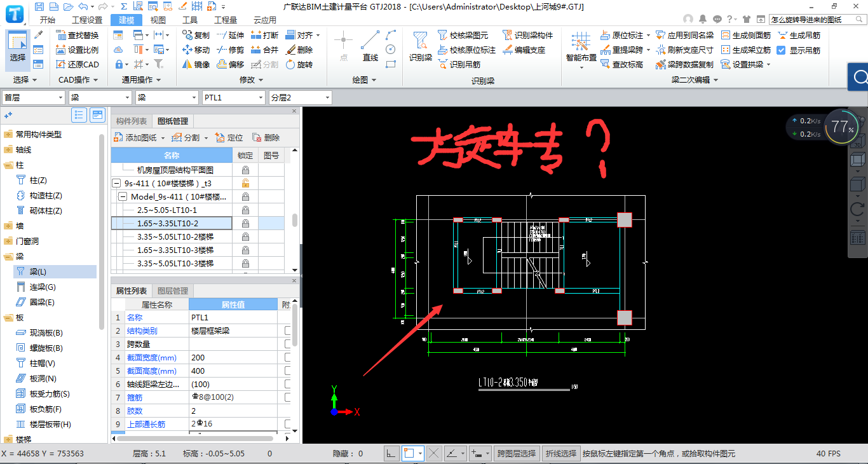The width and height of the screenshot is (868, 464).
Task: Click the notification bell icon
Action: tap(703, 19)
